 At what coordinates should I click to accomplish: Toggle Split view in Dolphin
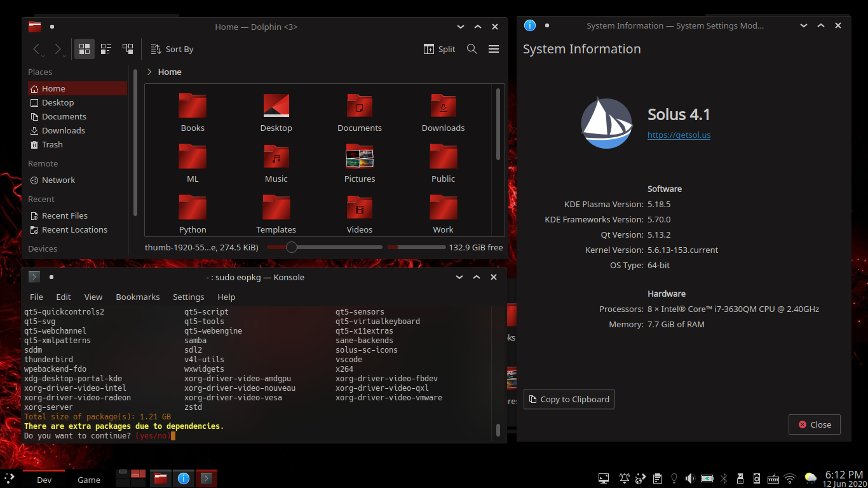point(440,49)
